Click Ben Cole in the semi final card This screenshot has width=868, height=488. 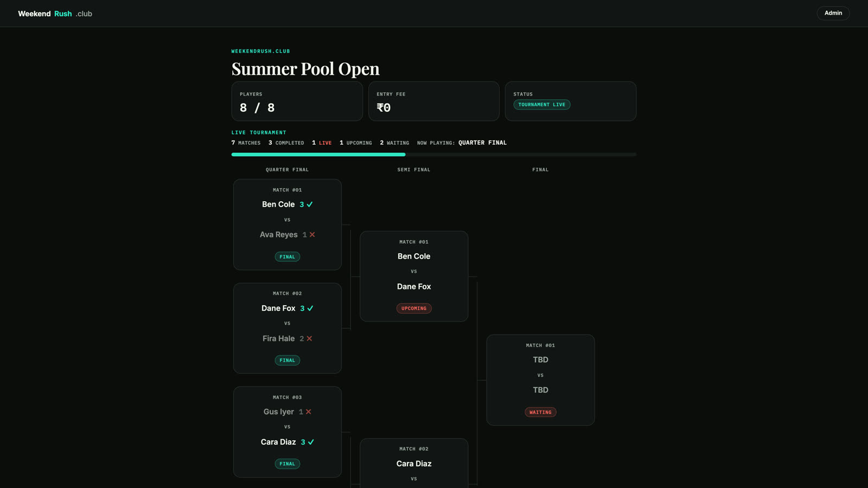(414, 256)
